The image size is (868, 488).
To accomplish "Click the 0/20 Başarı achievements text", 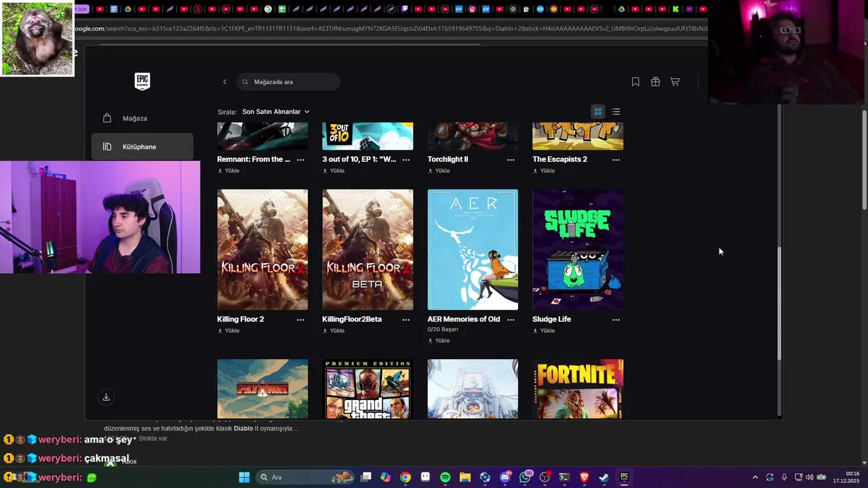I will [x=443, y=329].
